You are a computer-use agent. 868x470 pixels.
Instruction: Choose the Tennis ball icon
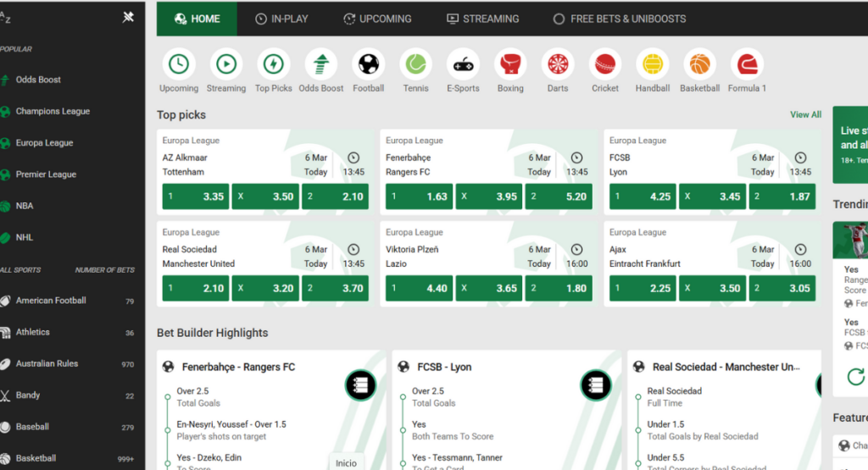pyautogui.click(x=415, y=64)
